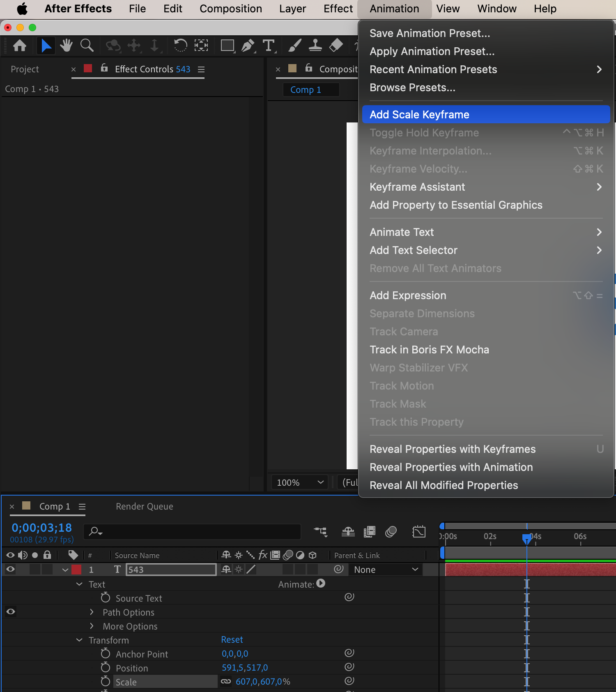This screenshot has width=616, height=692.
Task: Select the Clone Stamp tool
Action: 315,45
